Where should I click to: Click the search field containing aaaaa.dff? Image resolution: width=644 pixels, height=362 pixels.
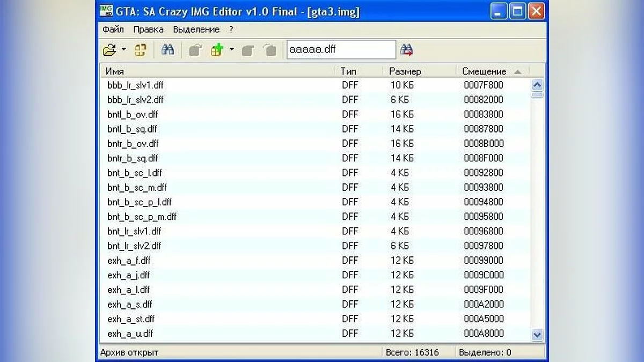341,49
